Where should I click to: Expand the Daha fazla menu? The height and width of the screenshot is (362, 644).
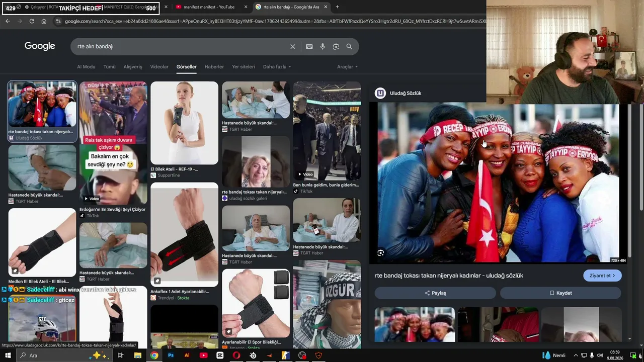click(x=277, y=67)
